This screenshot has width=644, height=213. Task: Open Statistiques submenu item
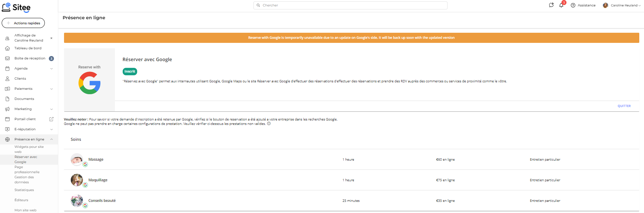click(x=24, y=190)
